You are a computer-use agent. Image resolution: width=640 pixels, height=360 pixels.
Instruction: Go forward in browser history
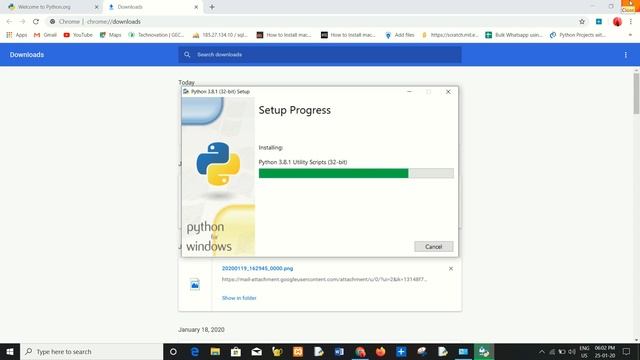[x=22, y=22]
